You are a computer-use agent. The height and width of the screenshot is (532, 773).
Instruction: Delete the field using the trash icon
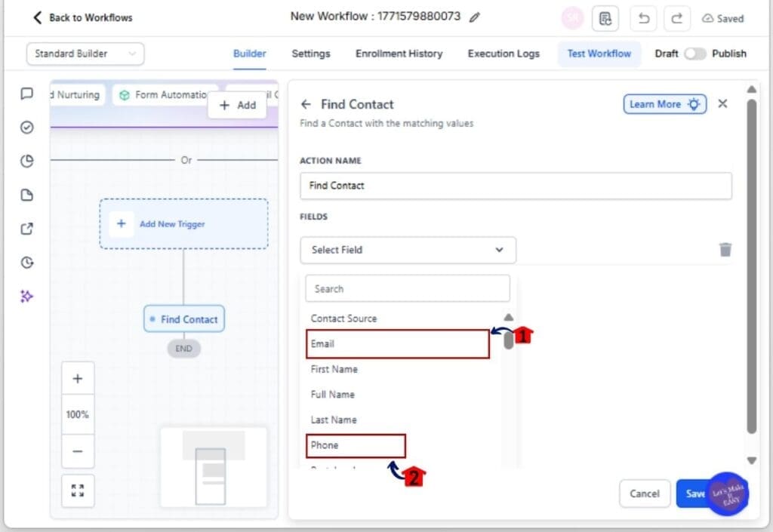click(724, 249)
